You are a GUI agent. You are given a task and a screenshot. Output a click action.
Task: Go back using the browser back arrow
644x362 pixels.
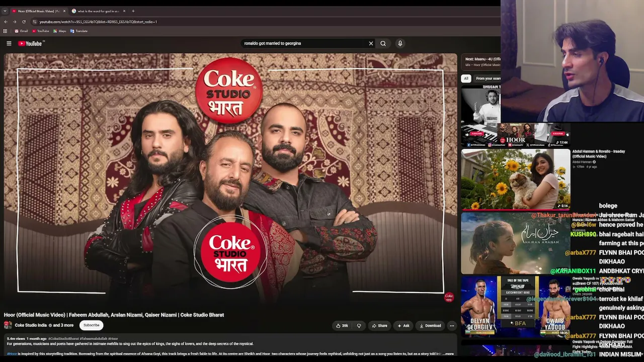tap(6, 22)
